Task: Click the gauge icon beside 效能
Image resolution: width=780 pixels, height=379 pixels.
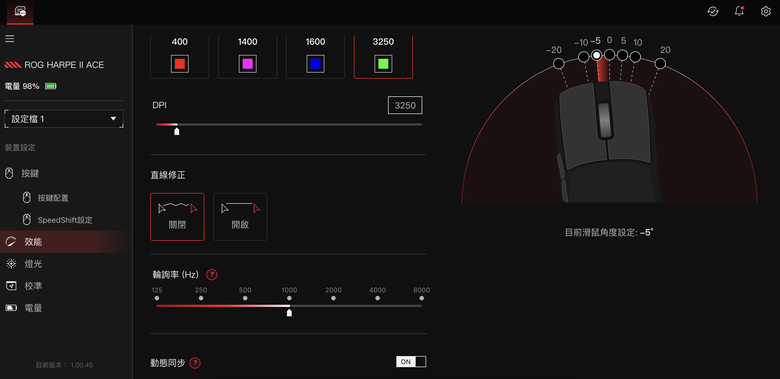Action: 10,242
